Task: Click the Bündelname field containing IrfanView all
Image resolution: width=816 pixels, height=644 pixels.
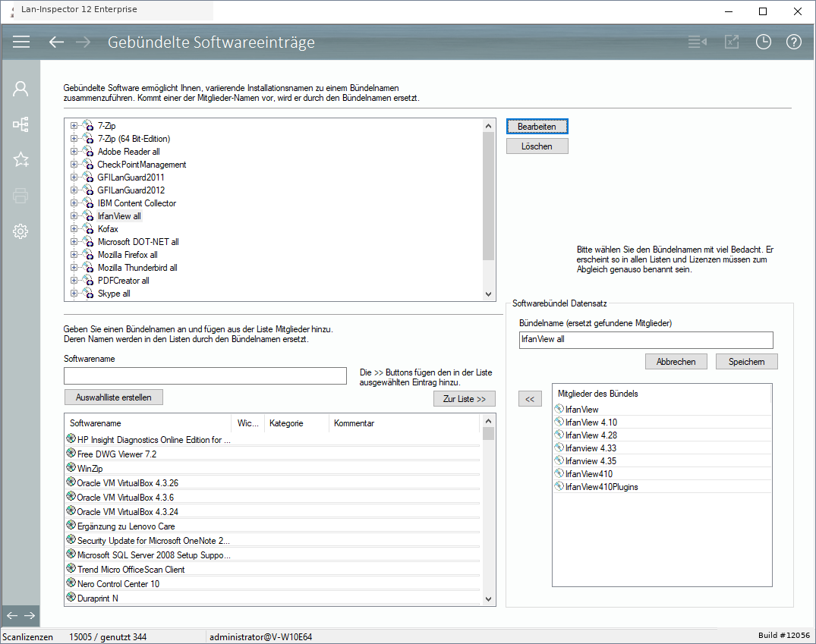Action: click(x=646, y=341)
